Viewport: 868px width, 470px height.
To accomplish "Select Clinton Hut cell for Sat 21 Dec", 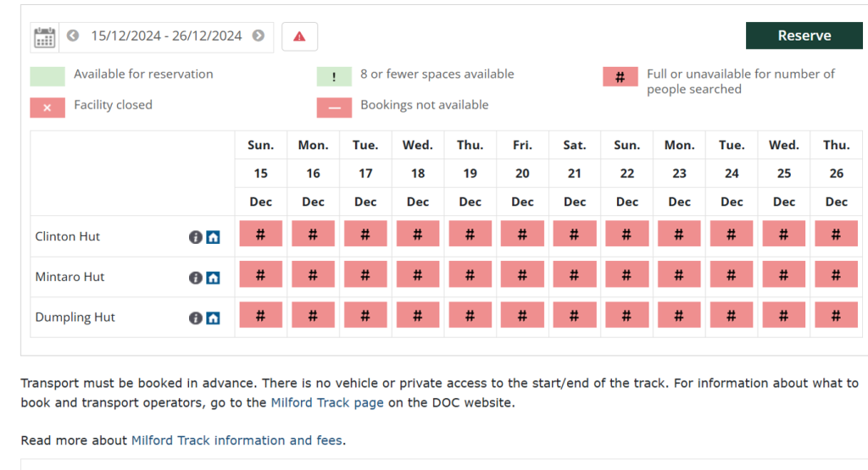I will tap(575, 235).
